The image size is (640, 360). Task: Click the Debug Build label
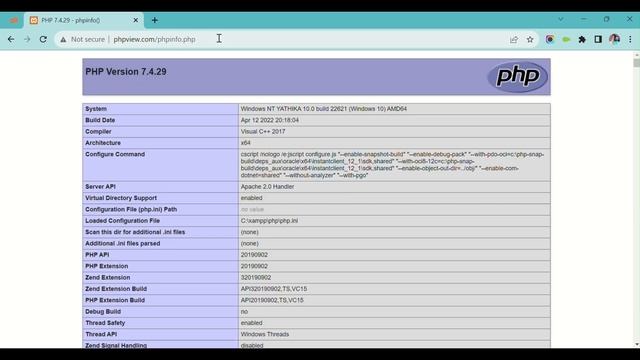103,312
